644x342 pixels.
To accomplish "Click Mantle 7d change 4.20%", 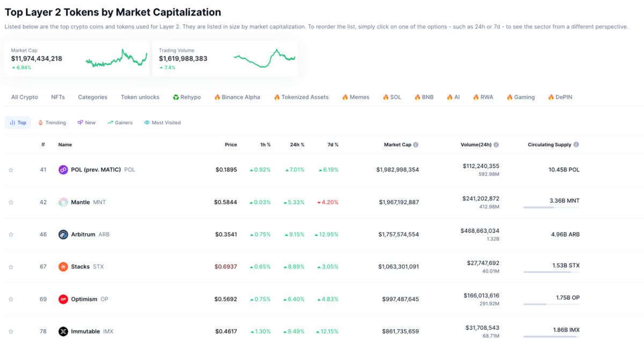I will 327,202.
